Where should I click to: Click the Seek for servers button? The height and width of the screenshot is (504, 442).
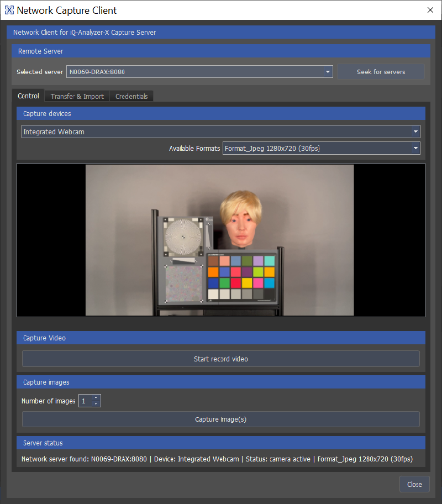coord(381,72)
